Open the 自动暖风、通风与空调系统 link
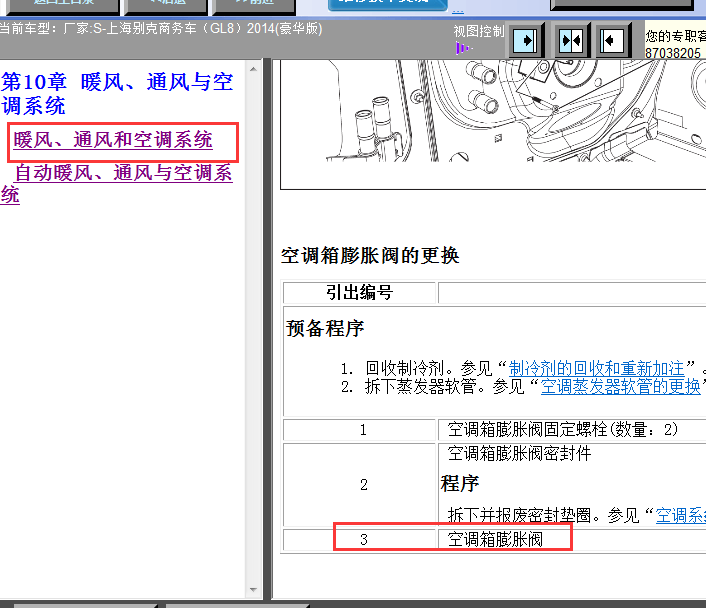Viewport: 706px width, 608px height. (x=117, y=184)
